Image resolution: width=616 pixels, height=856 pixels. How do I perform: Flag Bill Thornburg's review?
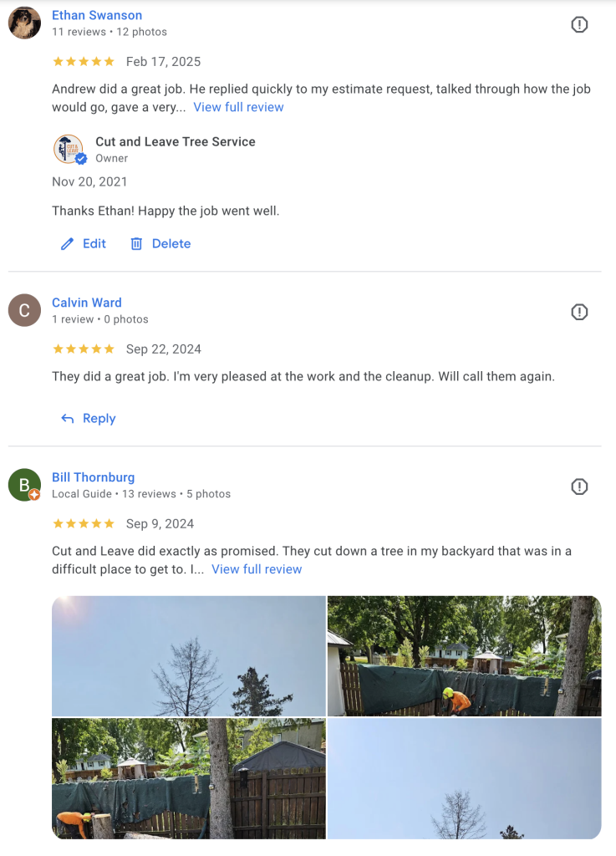(x=579, y=487)
